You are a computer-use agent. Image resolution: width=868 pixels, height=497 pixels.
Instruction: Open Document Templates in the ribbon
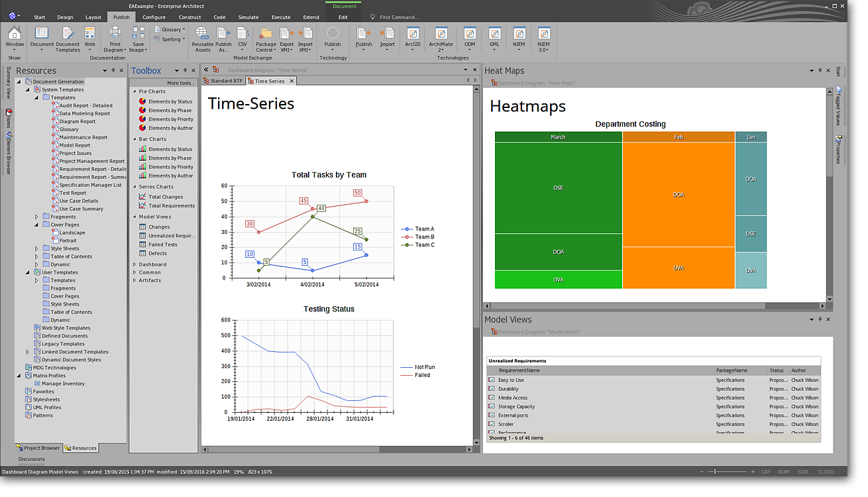click(x=67, y=37)
